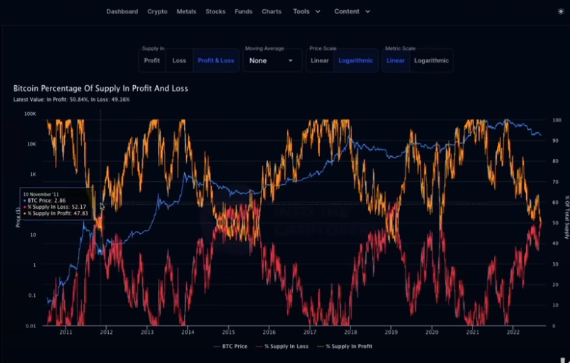
Task: Go to the Metals section
Action: click(186, 12)
